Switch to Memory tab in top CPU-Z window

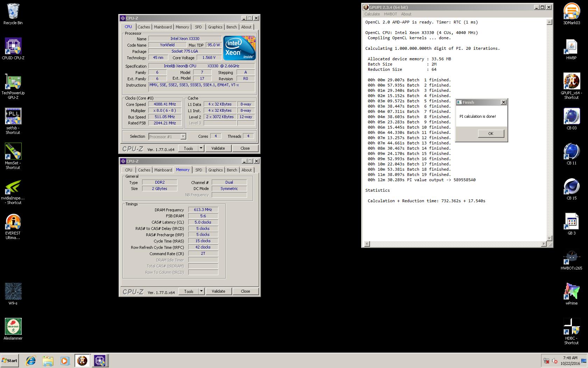(182, 27)
